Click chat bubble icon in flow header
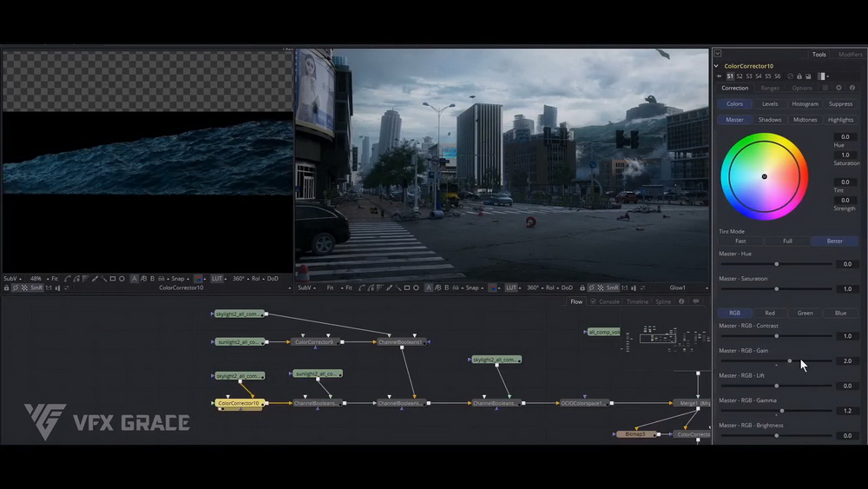 coord(696,301)
